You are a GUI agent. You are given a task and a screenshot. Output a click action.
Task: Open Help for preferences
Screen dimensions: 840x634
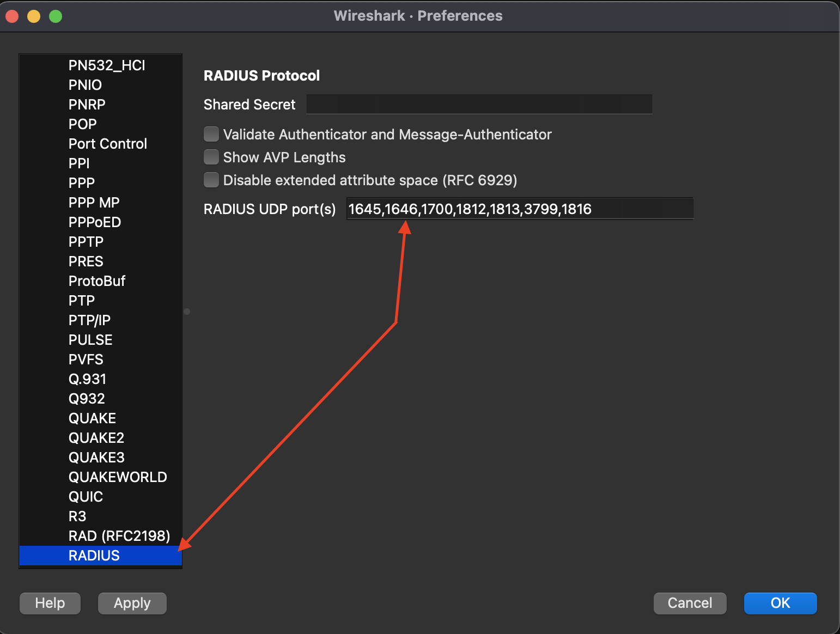point(50,603)
